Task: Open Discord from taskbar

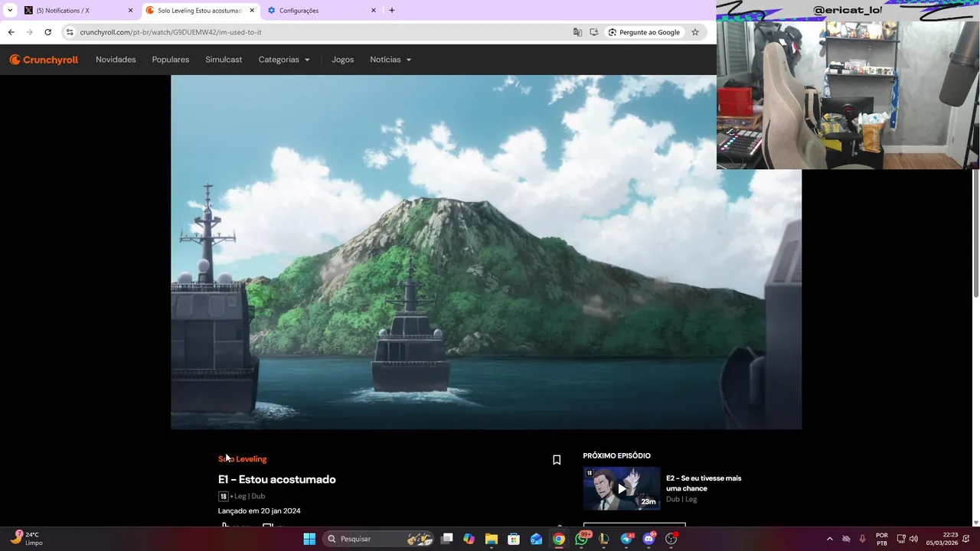Action: tap(649, 539)
